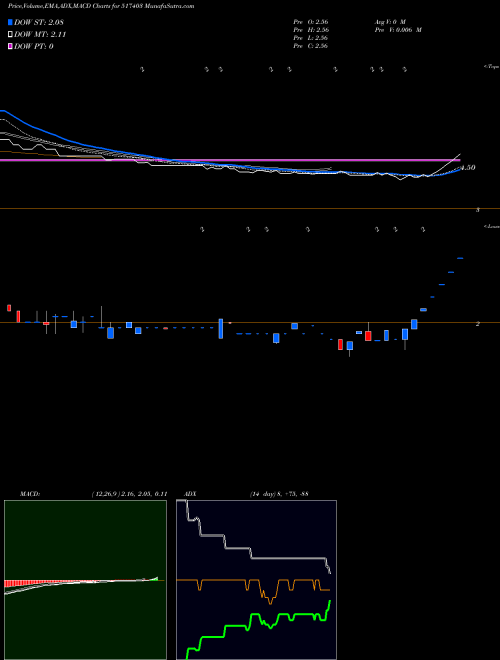This screenshot has height=660, width=500.
Task: Select the chart title mentioning MunafaSutra.com
Action: tap(101, 7)
